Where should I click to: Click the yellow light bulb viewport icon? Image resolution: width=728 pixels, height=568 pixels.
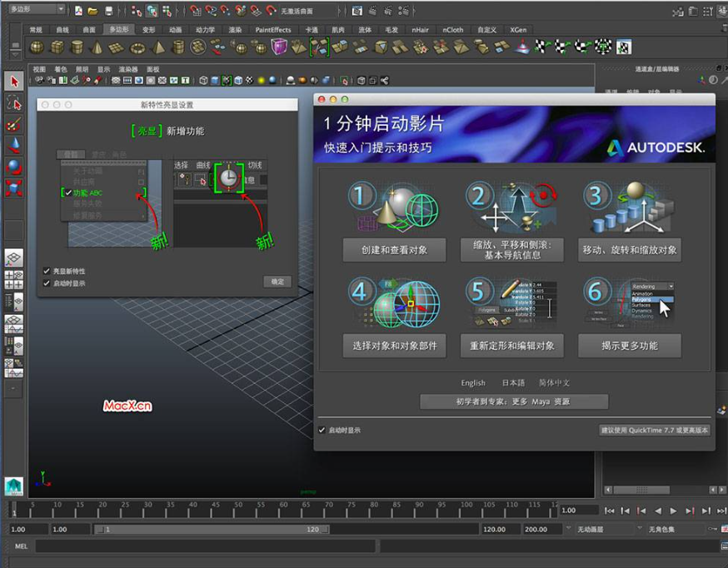262,81
